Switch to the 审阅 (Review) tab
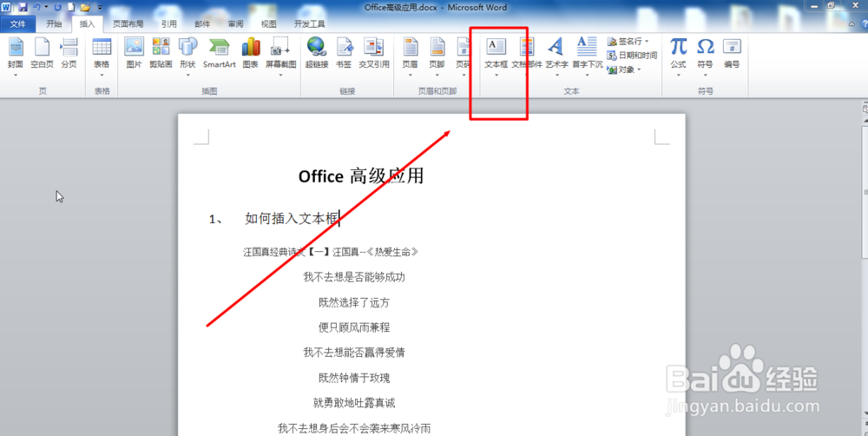This screenshot has width=868, height=436. 235,23
